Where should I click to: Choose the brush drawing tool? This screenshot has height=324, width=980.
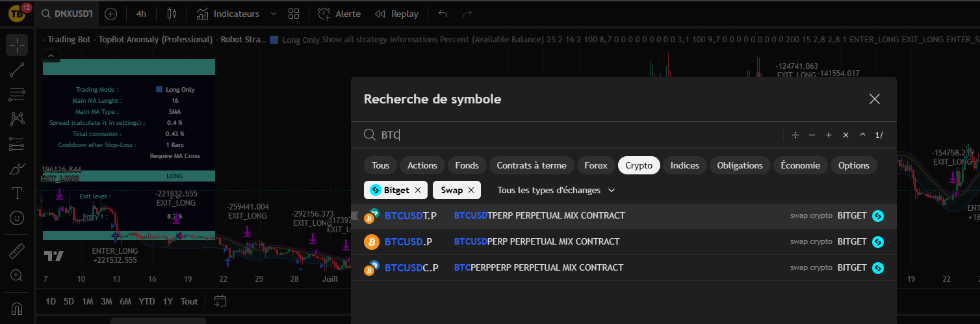[x=17, y=169]
